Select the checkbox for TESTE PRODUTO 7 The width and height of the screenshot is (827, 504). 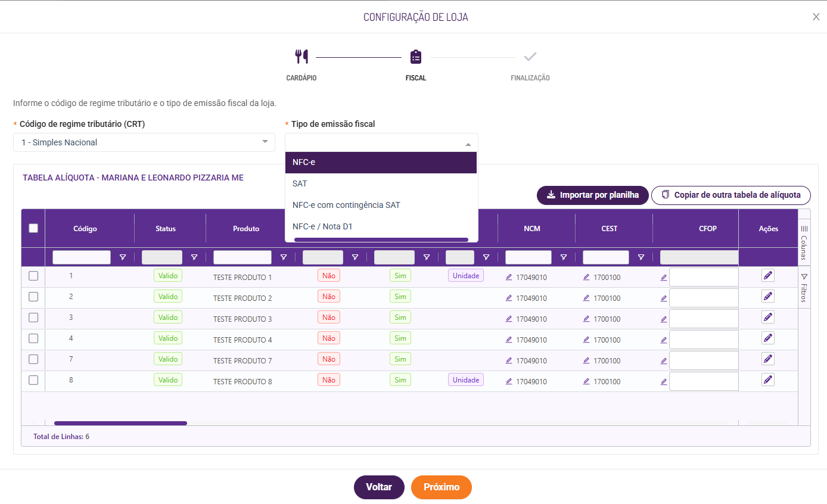coord(33,359)
